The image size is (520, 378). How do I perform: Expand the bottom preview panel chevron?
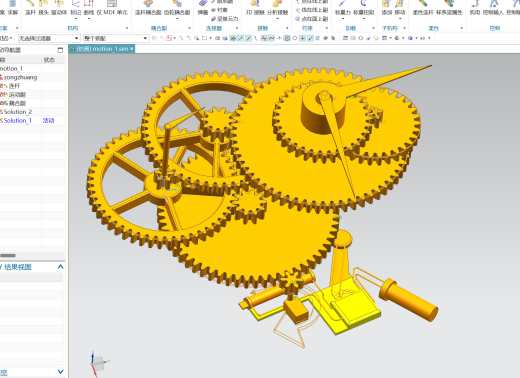coord(60,372)
